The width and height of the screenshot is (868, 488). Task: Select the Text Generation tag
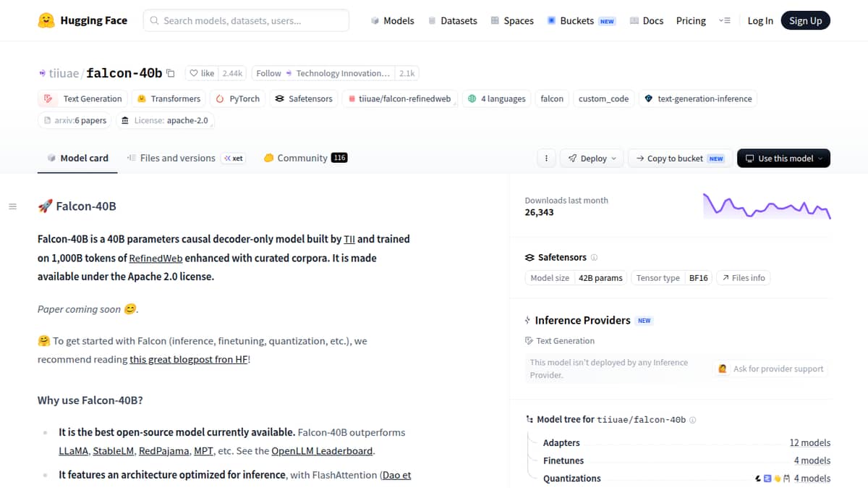83,98
